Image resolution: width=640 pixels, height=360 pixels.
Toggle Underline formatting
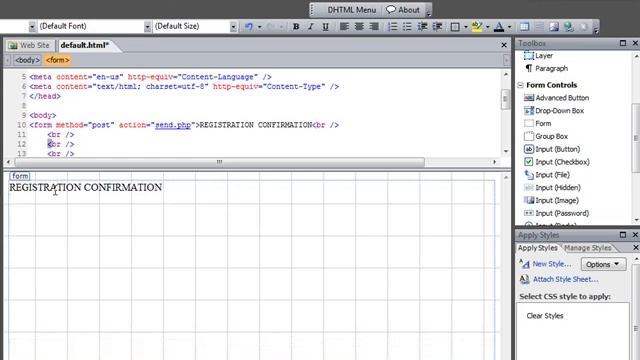click(325, 27)
